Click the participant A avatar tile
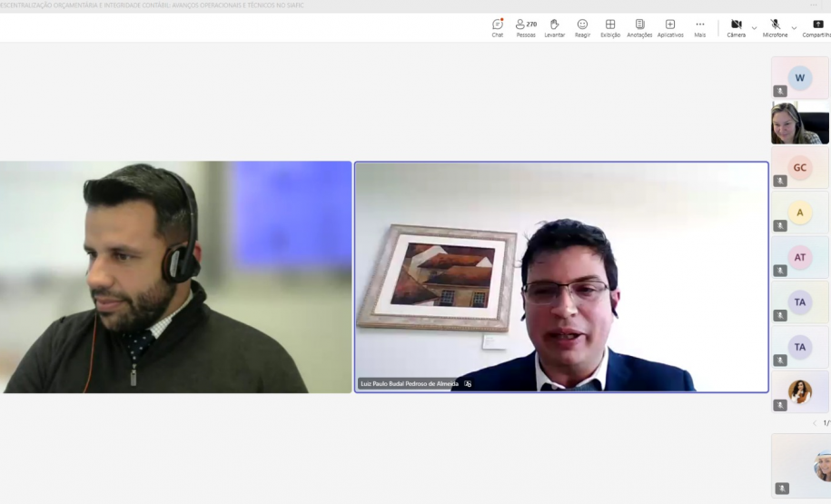 pyautogui.click(x=800, y=212)
